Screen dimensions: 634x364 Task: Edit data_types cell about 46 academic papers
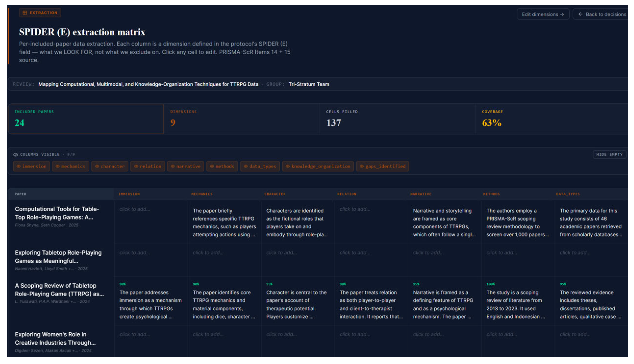[x=591, y=222]
